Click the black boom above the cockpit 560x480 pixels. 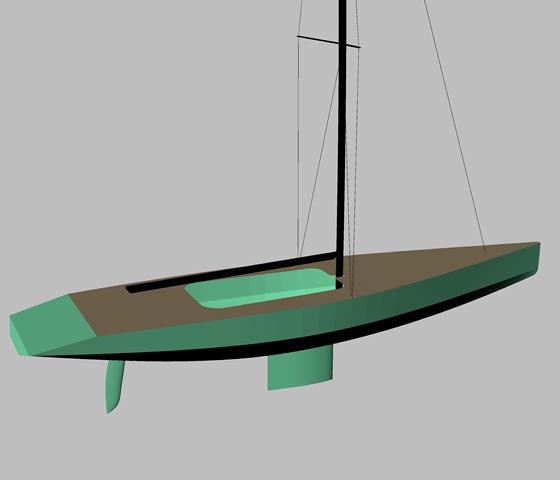coord(232,272)
